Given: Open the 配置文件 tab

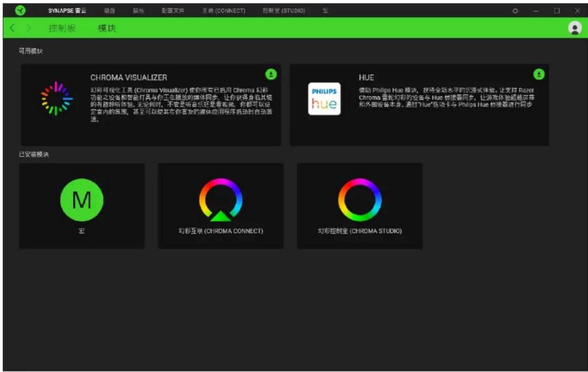Looking at the screenshot, I should pyautogui.click(x=173, y=11).
